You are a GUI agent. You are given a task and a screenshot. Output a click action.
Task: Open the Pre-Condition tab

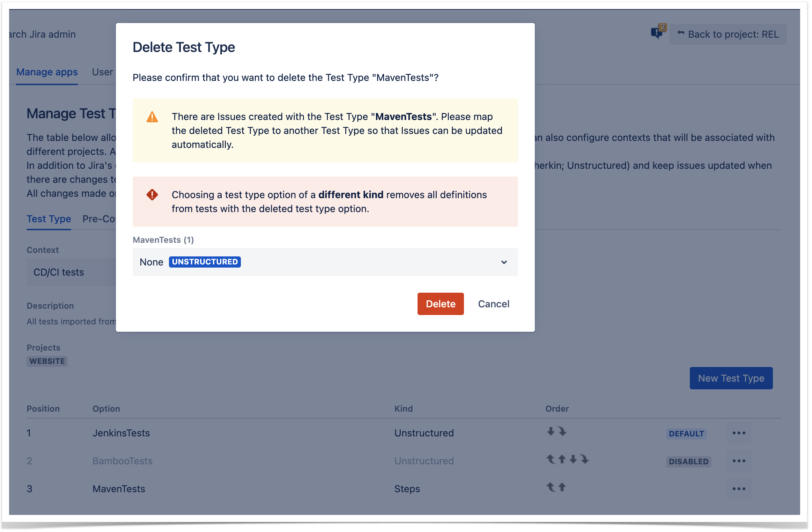(x=99, y=219)
